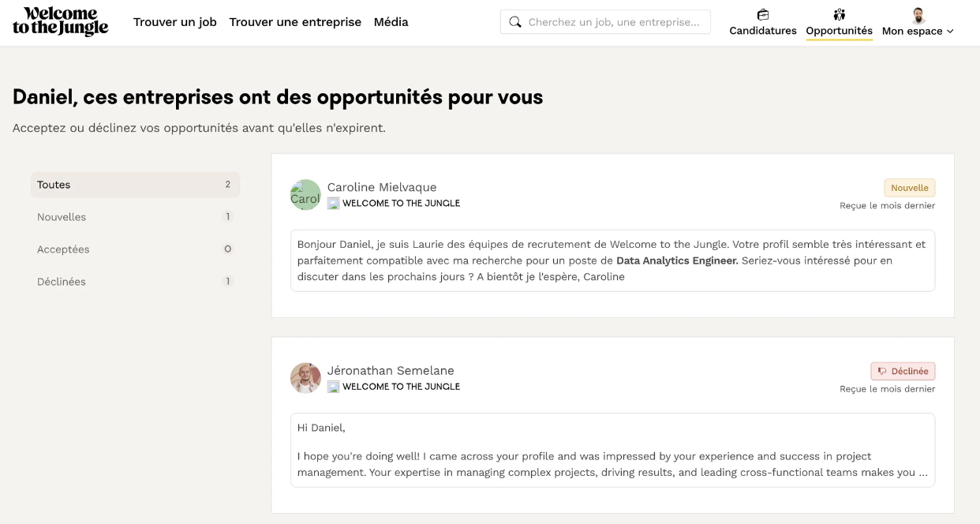
Task: Open Caroline's Data Analytics Engineer message
Action: [612, 260]
